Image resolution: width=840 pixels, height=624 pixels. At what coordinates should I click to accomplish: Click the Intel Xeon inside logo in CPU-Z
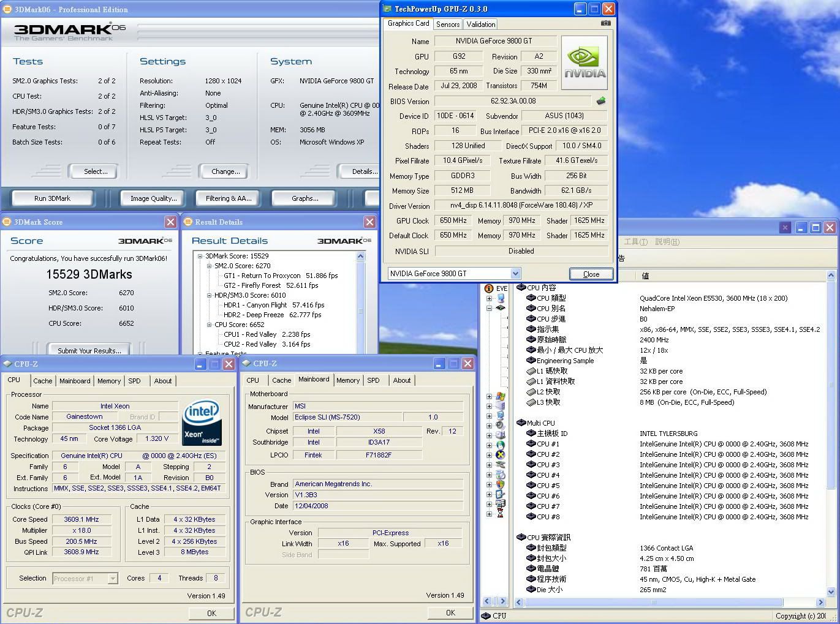click(202, 422)
